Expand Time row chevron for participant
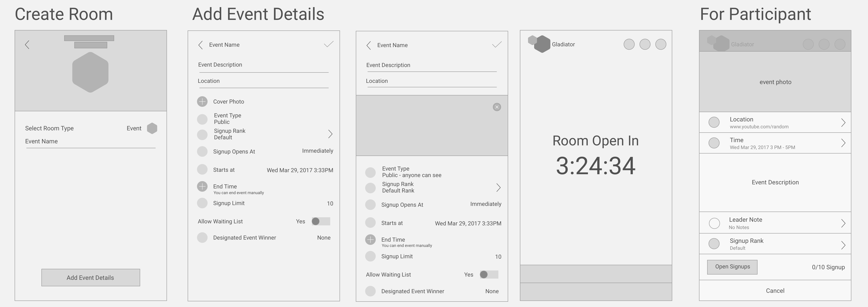 [x=843, y=143]
